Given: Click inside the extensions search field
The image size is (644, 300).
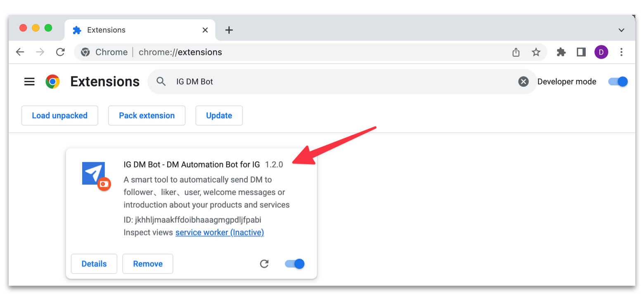Looking at the screenshot, I should 289,81.
